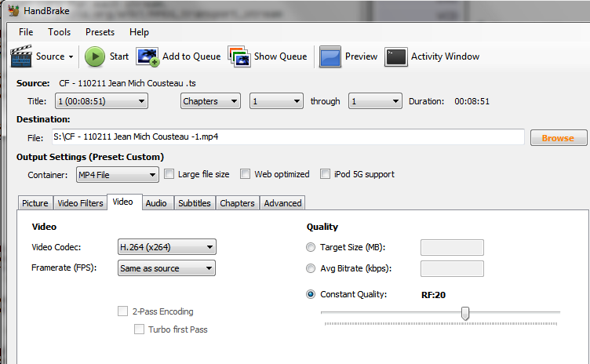Switch to the Chapters tab

[x=238, y=203]
